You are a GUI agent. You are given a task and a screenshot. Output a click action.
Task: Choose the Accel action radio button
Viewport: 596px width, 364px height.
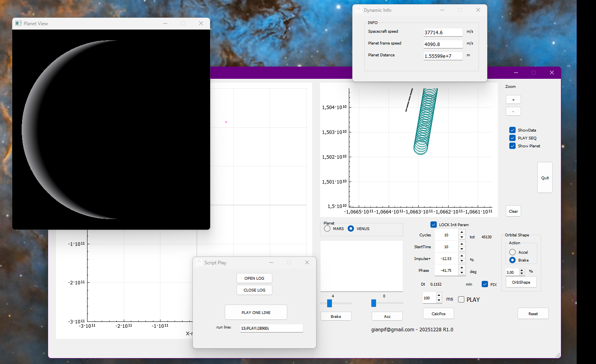(x=512, y=252)
